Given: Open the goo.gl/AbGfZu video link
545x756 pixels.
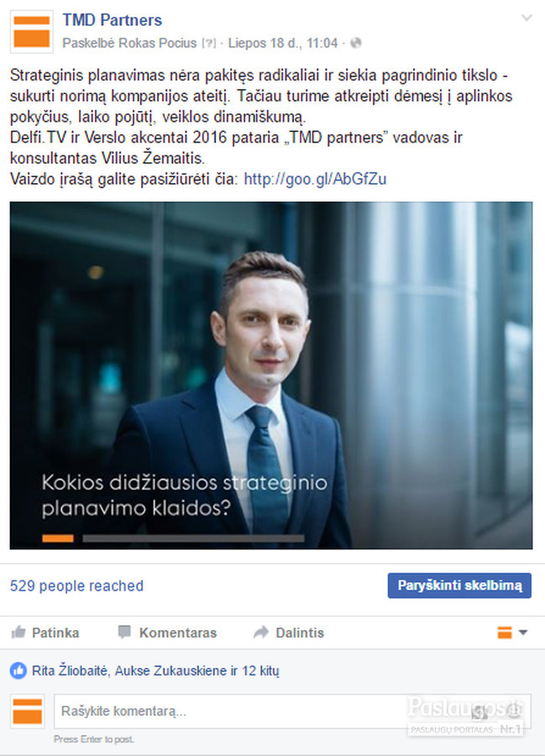Looking at the screenshot, I should (x=315, y=179).
